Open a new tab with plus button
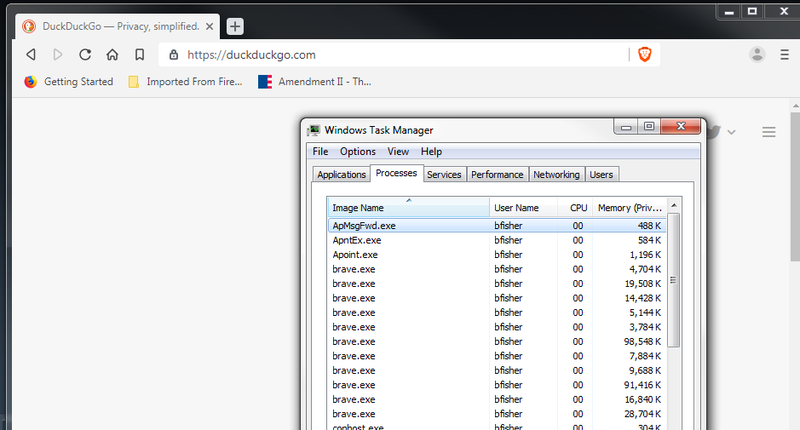This screenshot has width=800, height=430. [x=235, y=27]
